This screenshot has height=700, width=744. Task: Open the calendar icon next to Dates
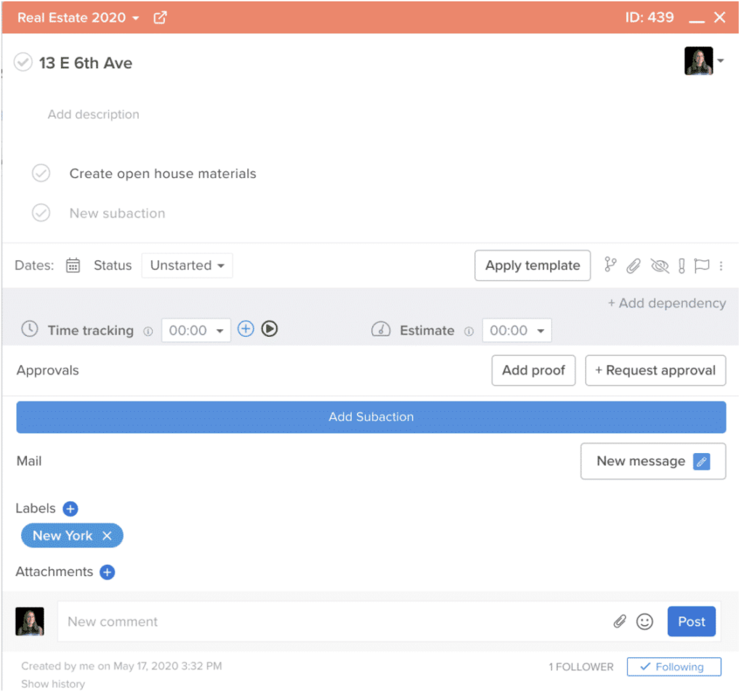pos(73,265)
